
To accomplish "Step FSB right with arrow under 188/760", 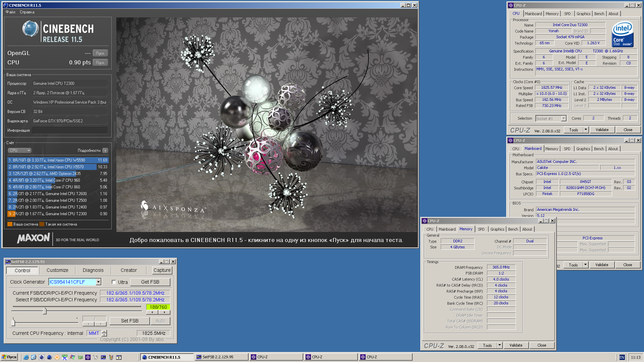I will coord(164,312).
